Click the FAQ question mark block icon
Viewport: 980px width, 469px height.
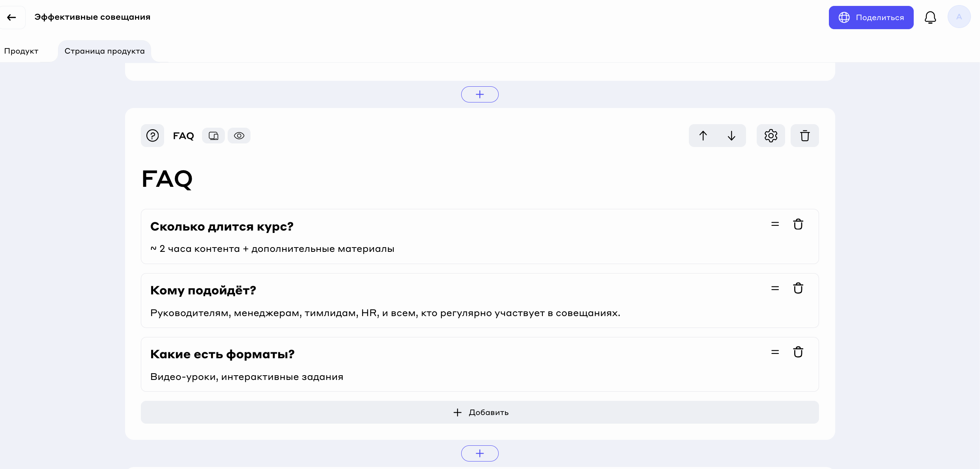coord(152,136)
